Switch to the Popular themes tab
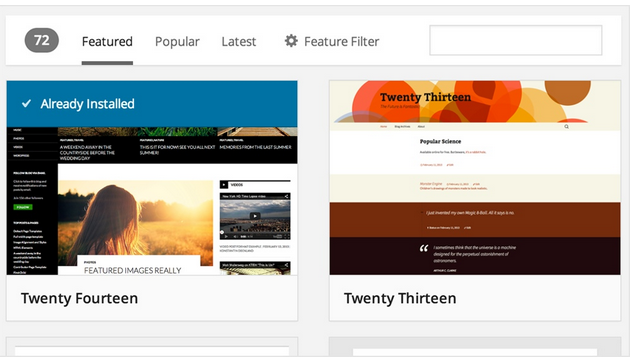This screenshot has width=640, height=364. click(x=177, y=42)
